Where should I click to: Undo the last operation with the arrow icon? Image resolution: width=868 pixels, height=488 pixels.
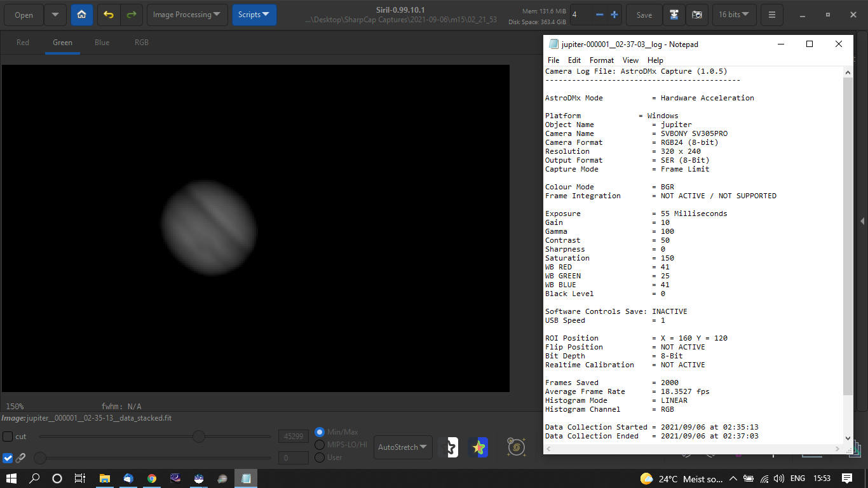109,15
